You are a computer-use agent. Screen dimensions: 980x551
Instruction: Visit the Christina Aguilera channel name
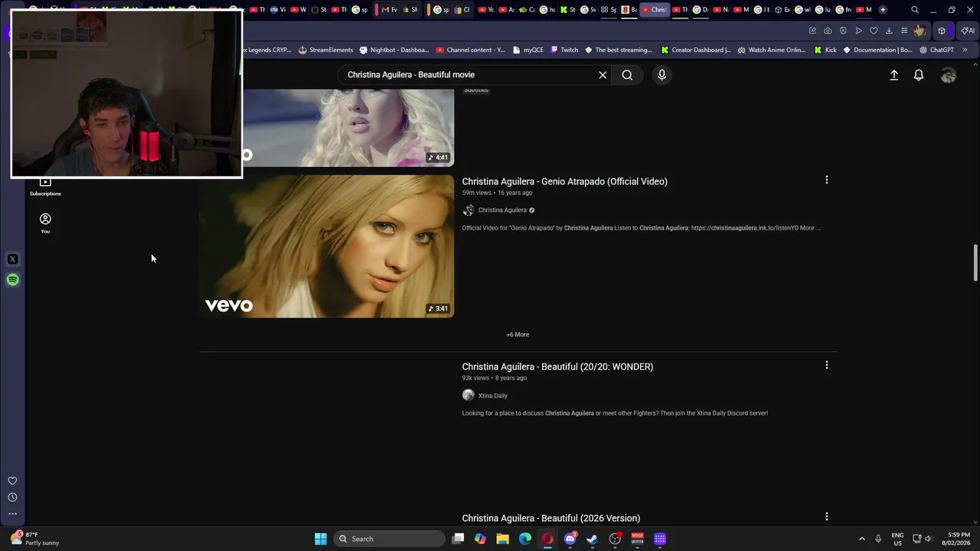(x=502, y=210)
